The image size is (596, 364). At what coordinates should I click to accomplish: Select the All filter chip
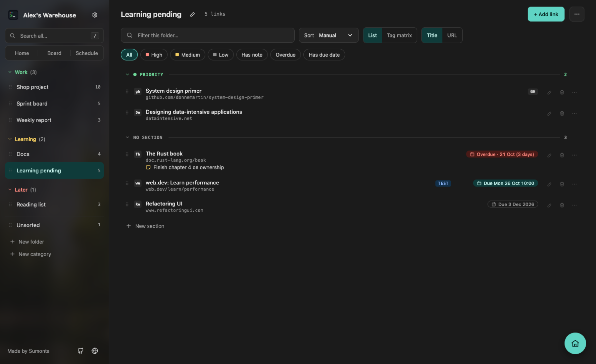coord(129,55)
